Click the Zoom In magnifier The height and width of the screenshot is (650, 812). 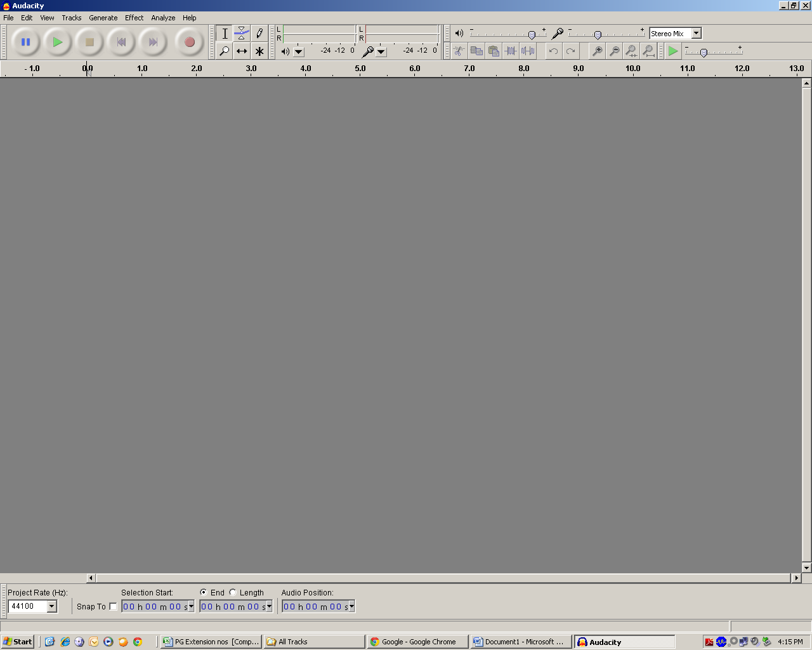[x=597, y=51]
